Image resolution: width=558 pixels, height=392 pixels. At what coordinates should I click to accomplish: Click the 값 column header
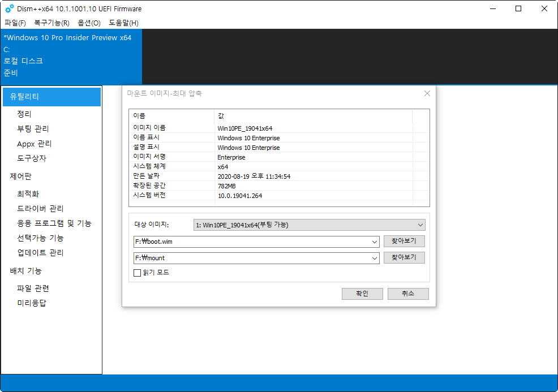(313, 115)
